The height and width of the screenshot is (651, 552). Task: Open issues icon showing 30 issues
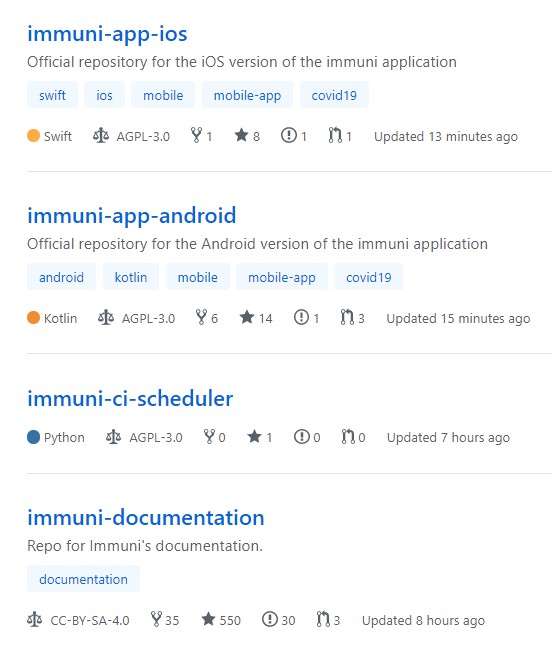pos(270,619)
